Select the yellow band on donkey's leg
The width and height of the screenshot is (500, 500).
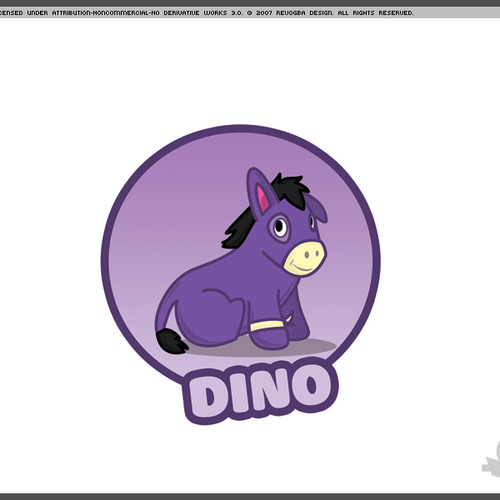(x=267, y=326)
